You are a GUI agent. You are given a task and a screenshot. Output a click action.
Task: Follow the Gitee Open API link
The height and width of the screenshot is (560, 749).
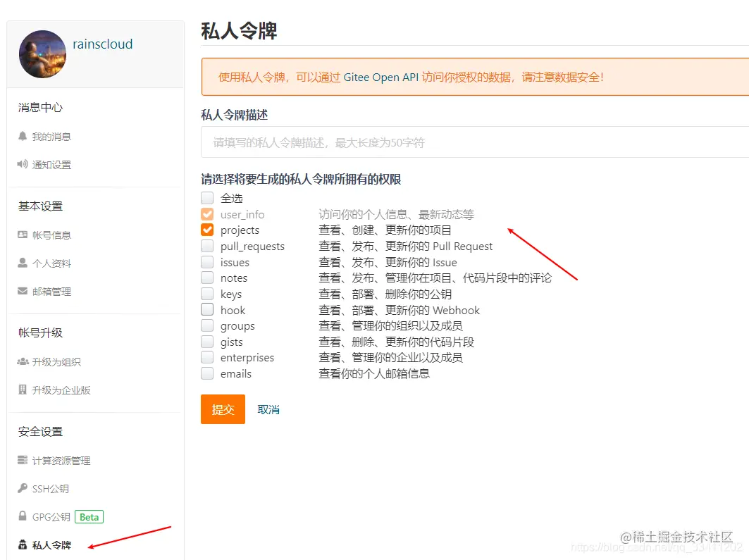point(380,77)
